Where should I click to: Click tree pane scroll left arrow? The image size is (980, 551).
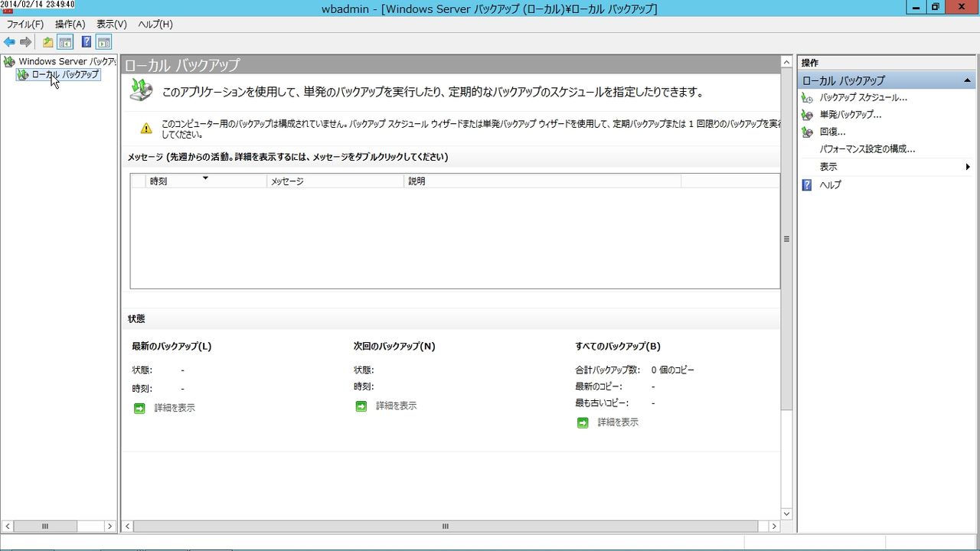click(8, 527)
